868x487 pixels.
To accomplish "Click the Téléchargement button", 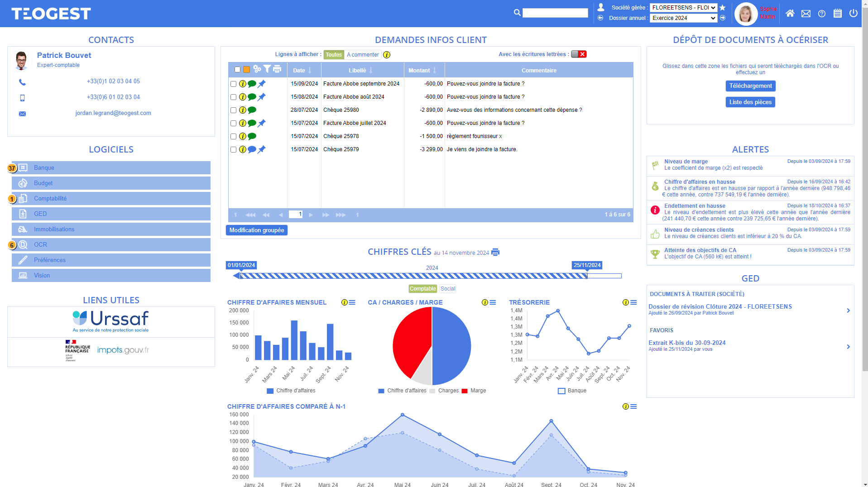I will coord(750,86).
